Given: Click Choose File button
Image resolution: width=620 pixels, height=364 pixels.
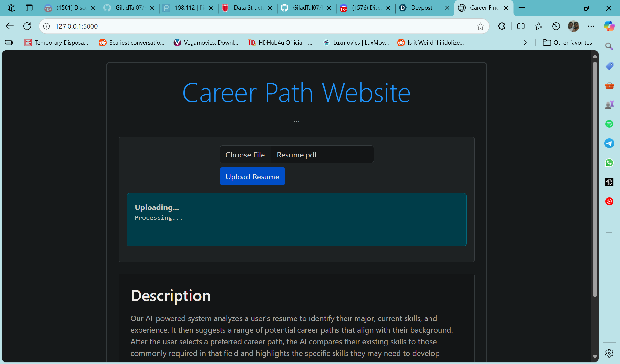Looking at the screenshot, I should coord(245,155).
